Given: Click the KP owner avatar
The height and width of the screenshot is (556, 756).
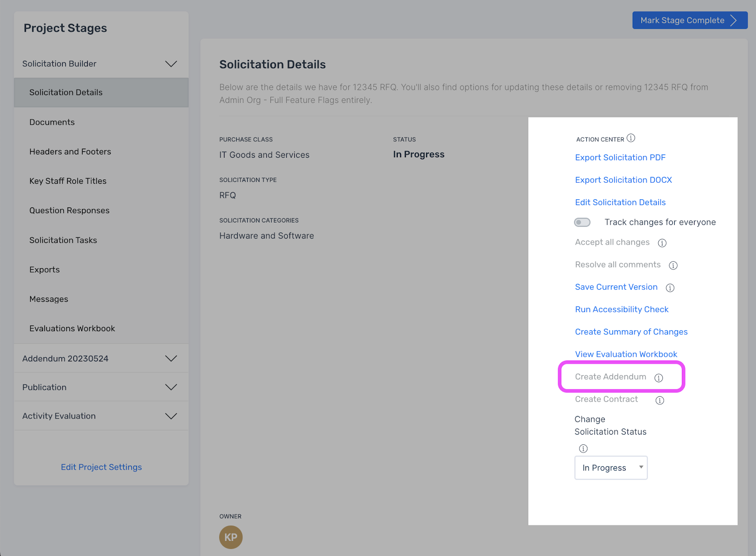Looking at the screenshot, I should [x=231, y=537].
